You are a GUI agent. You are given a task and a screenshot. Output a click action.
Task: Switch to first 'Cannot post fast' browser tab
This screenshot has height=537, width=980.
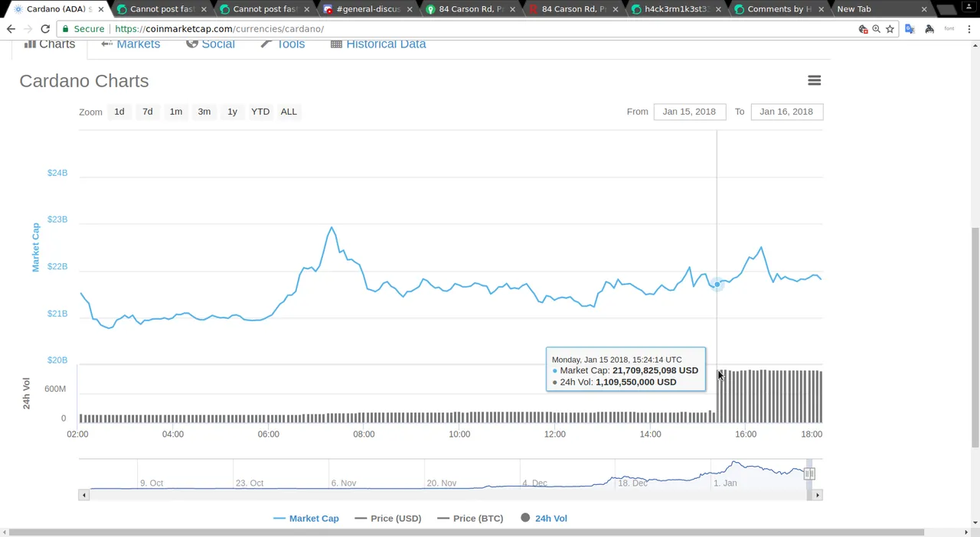(162, 9)
